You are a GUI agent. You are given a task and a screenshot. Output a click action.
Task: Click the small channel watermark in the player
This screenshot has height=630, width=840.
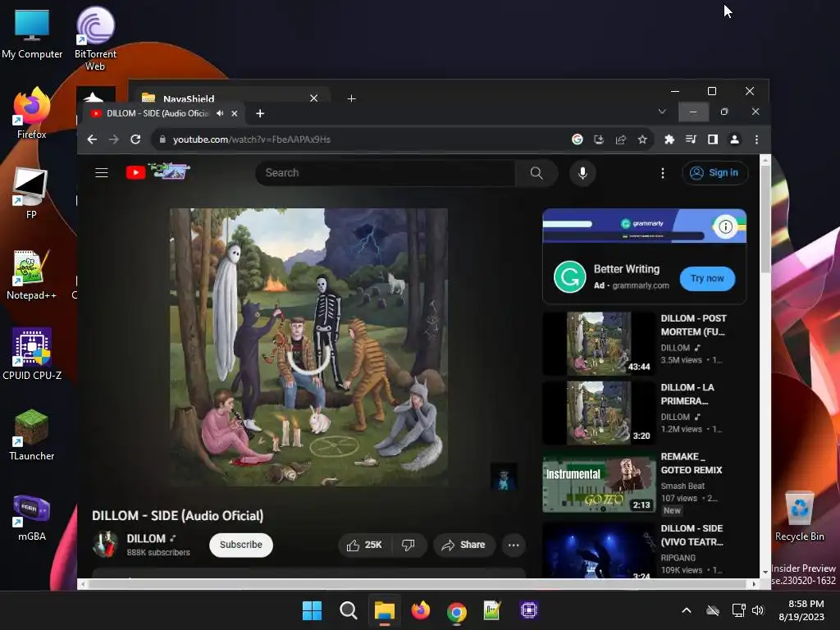tap(504, 477)
